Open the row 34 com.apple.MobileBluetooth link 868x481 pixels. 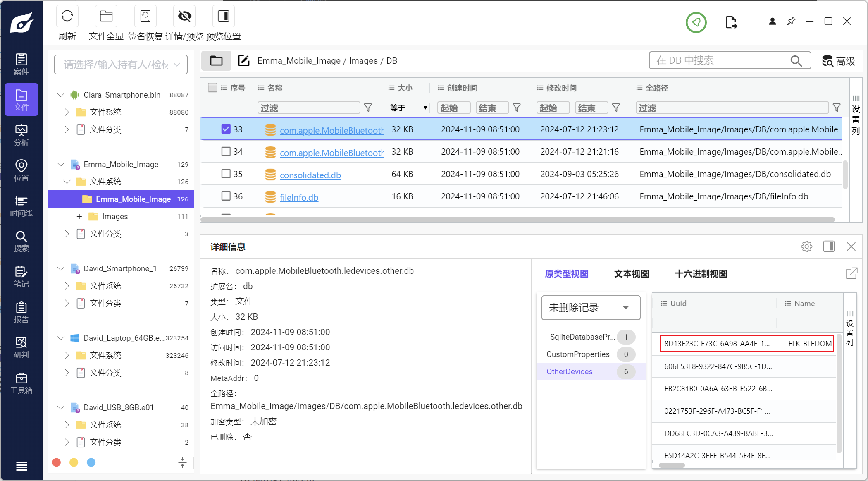[331, 153]
